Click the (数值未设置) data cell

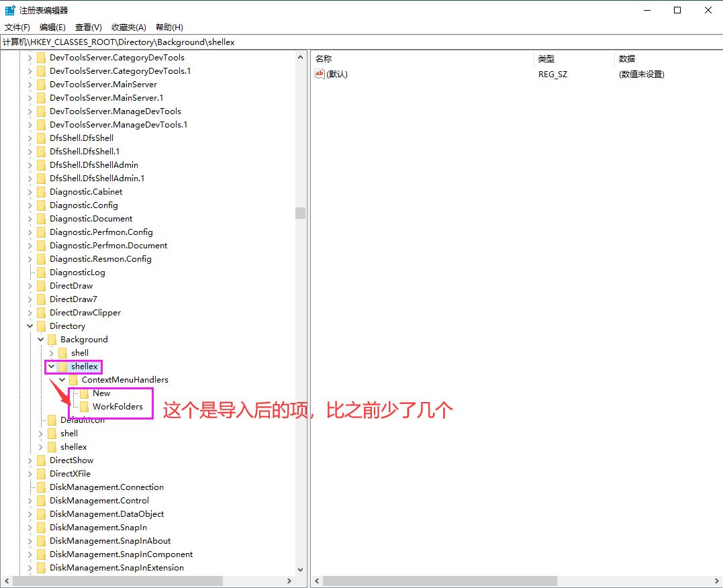(641, 75)
